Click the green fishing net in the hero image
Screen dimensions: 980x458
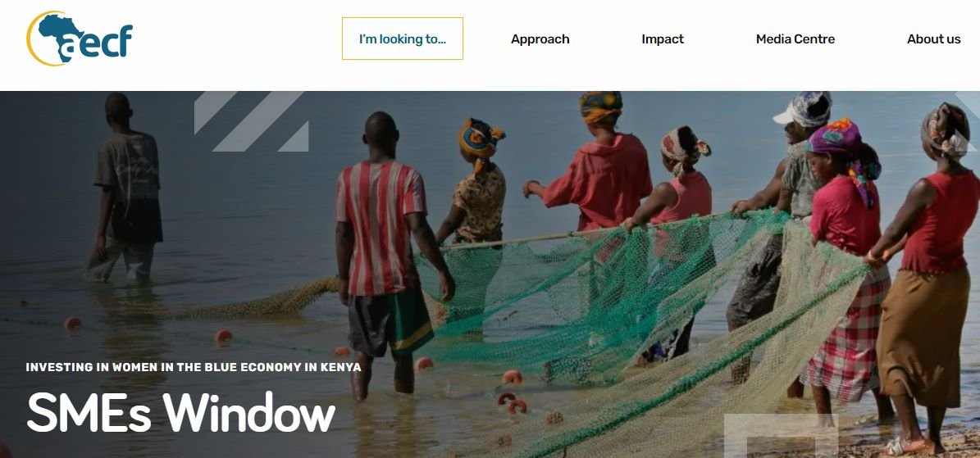(625, 312)
